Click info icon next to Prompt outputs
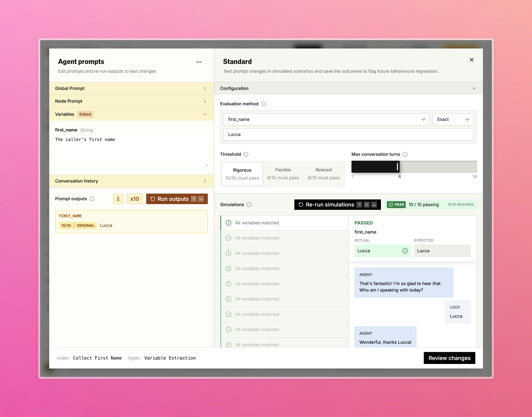 coord(92,199)
